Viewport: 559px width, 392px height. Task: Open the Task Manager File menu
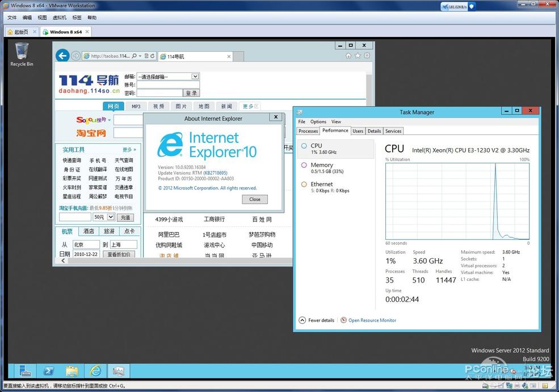coord(301,121)
